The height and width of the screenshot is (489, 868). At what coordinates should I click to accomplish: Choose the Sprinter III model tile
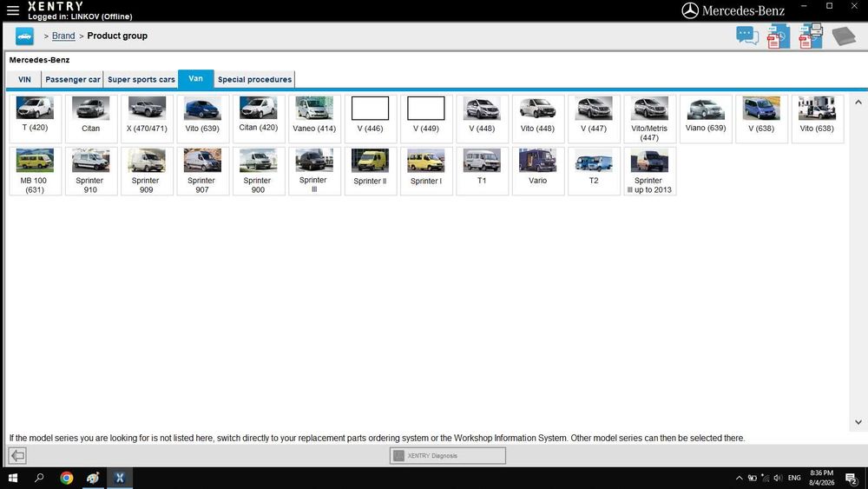[x=314, y=171]
